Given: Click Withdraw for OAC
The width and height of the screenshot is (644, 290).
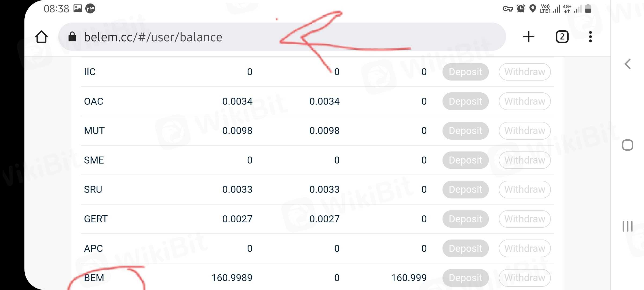Looking at the screenshot, I should [525, 102].
